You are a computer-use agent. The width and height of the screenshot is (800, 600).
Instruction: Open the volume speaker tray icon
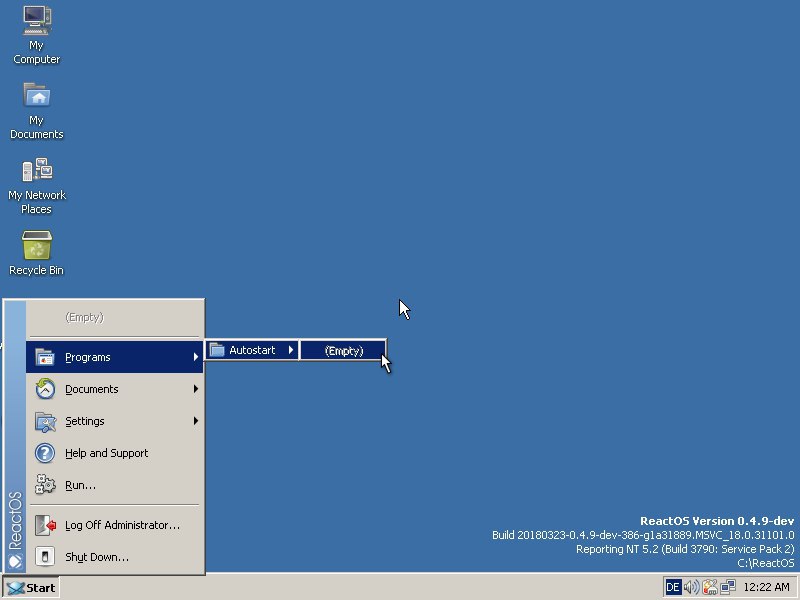click(691, 587)
